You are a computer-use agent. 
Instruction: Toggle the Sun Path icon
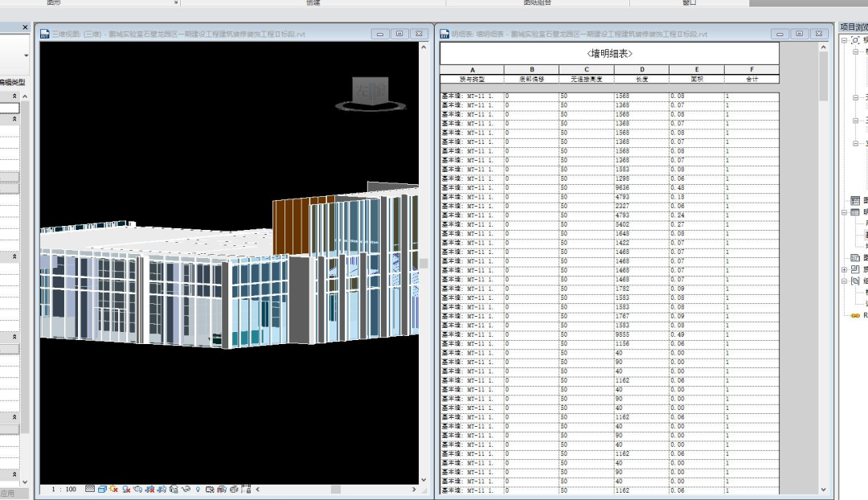click(x=114, y=489)
